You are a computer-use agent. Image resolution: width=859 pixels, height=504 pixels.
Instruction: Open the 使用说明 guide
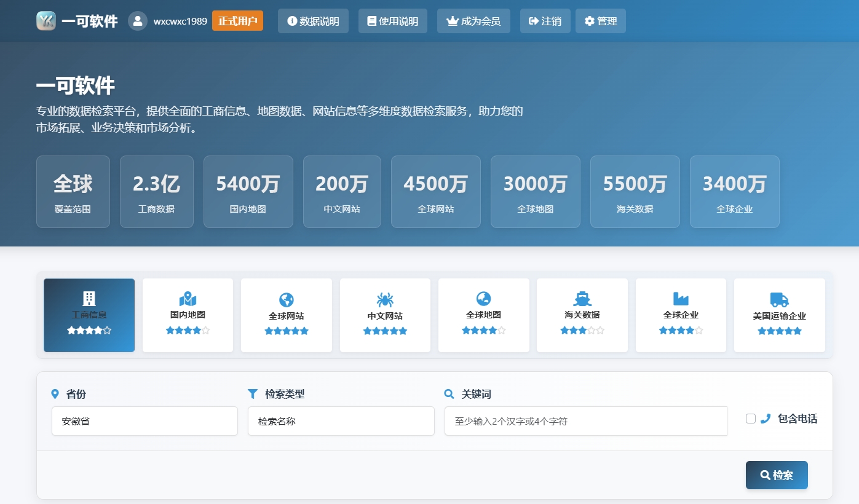pos(392,21)
